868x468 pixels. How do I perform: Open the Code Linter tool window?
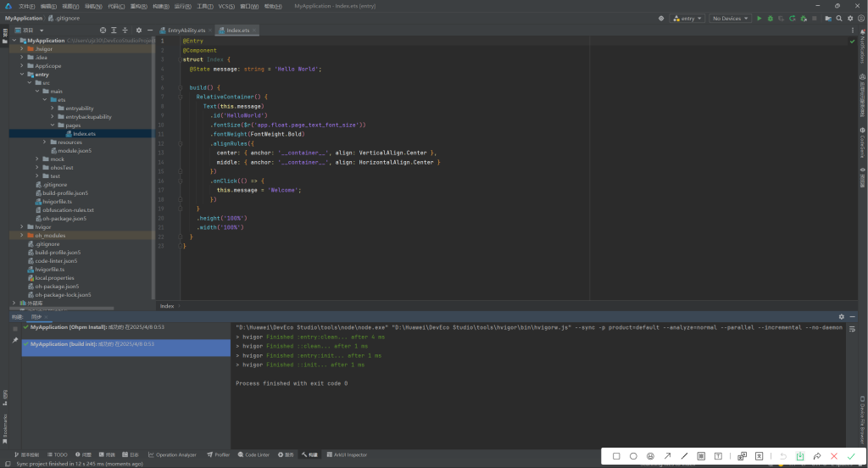point(253,454)
